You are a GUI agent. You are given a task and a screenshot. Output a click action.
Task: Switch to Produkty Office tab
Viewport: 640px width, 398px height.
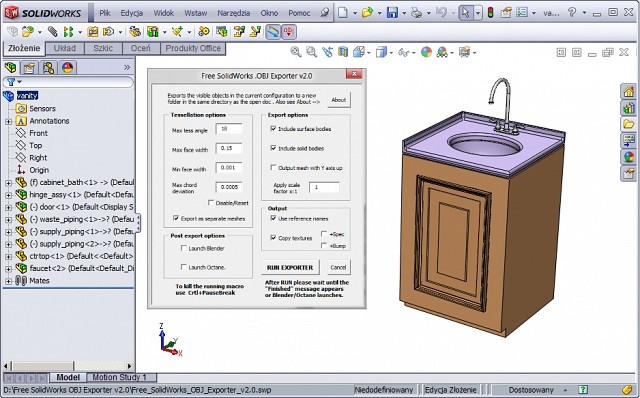coord(193,48)
